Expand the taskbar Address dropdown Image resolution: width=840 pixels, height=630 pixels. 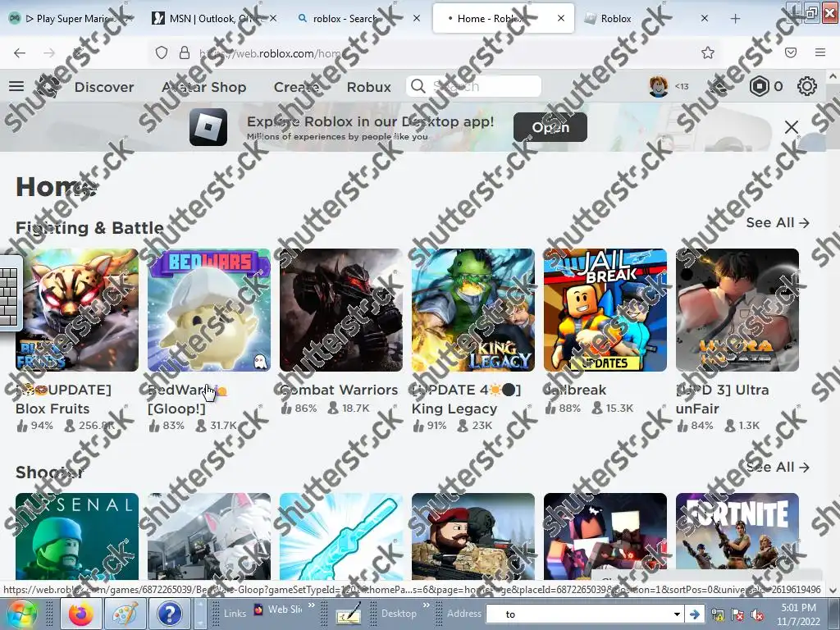(677, 614)
